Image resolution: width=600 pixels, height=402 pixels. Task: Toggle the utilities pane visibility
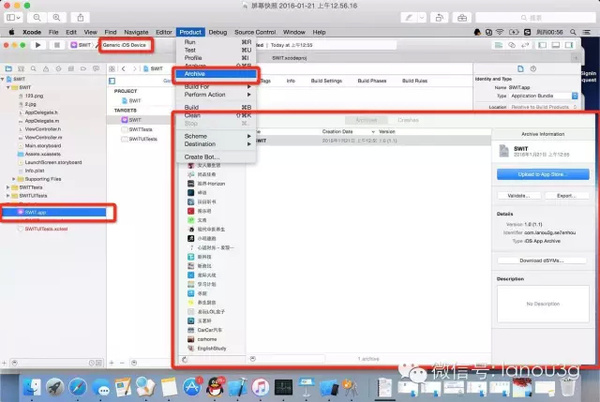[569, 45]
